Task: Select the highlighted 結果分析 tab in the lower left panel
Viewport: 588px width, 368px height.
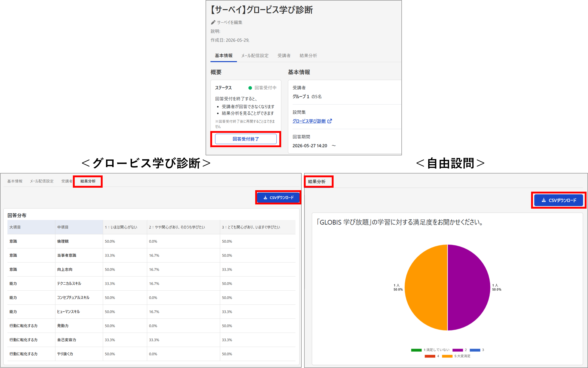Action: click(x=88, y=181)
